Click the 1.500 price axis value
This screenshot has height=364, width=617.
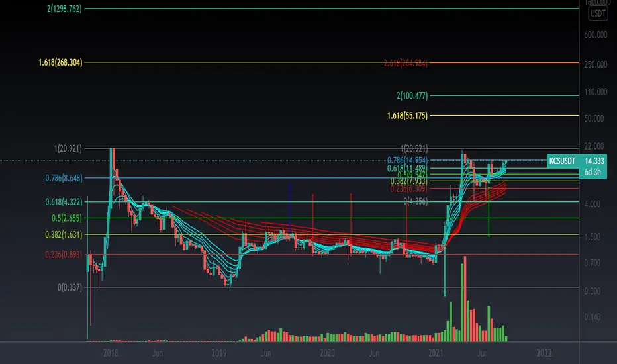(x=593, y=237)
